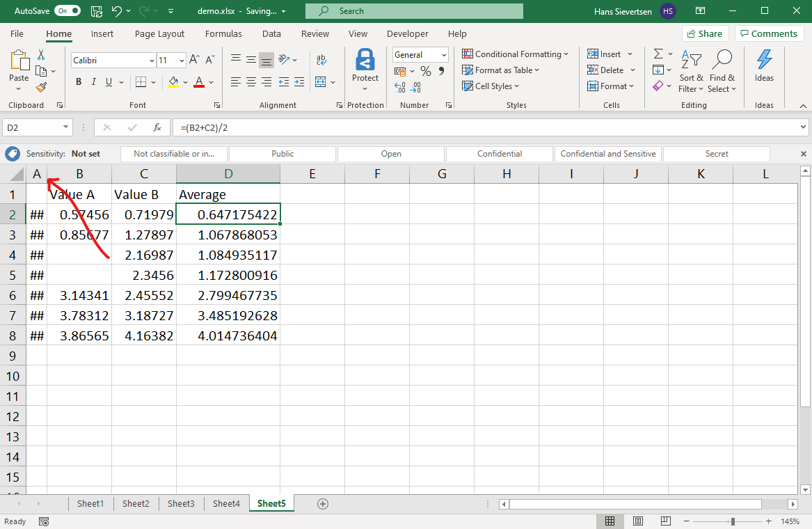Select the Sheet3 worksheet tab
Image resolution: width=812 pixels, height=529 pixels.
181,503
